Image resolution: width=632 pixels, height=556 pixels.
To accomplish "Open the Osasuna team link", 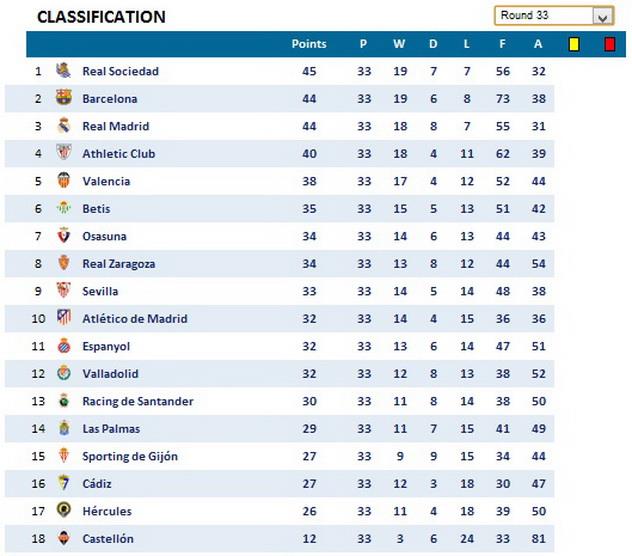I will (104, 236).
